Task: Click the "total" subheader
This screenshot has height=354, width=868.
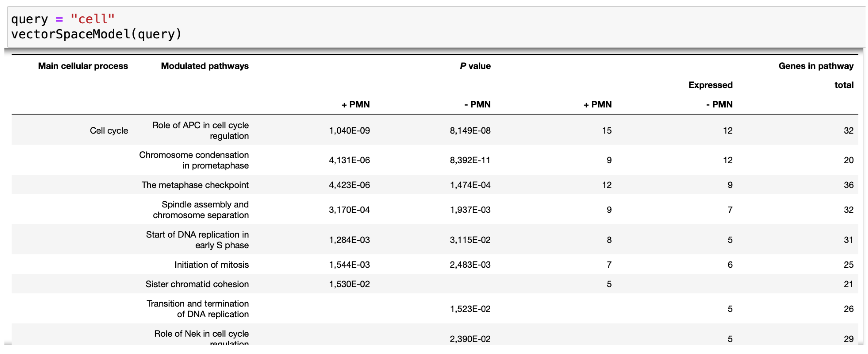Action: 843,85
